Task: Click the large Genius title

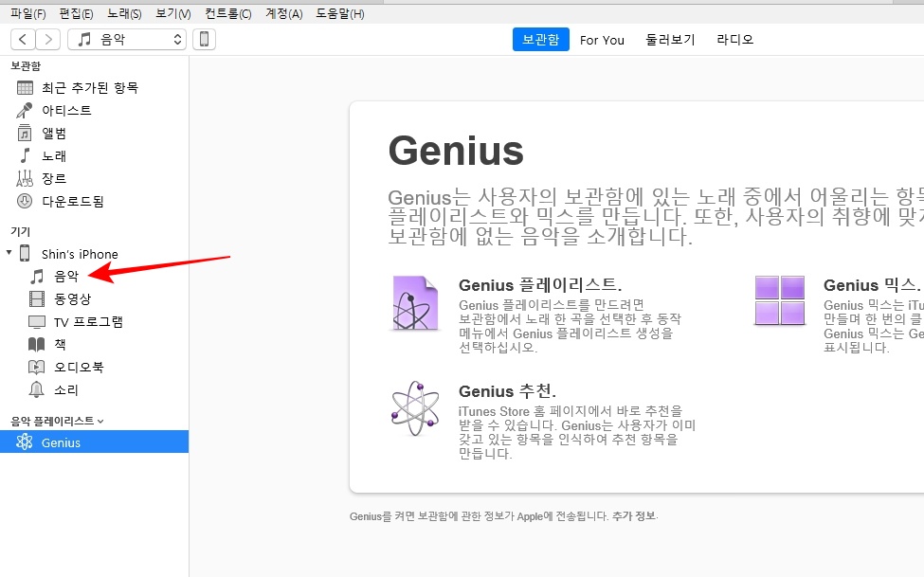Action: pos(456,151)
